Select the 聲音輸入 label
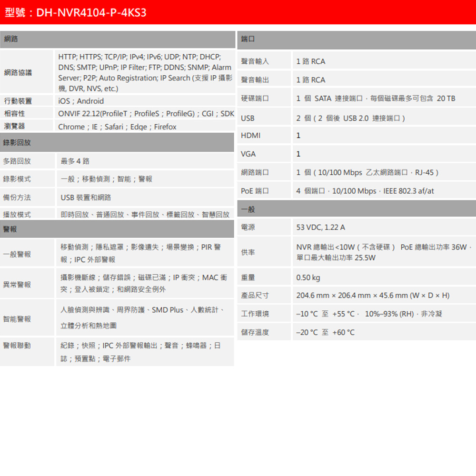This screenshot has height=476, width=476. click(x=255, y=61)
